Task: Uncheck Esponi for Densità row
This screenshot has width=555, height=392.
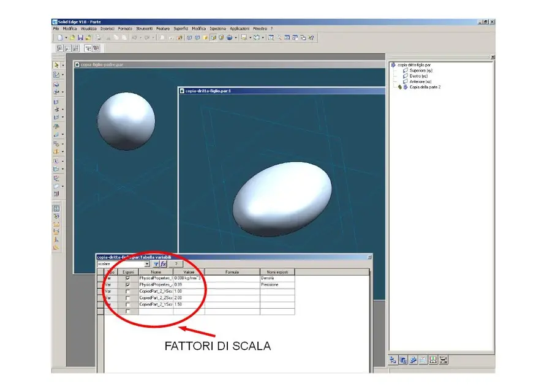Action: point(128,279)
